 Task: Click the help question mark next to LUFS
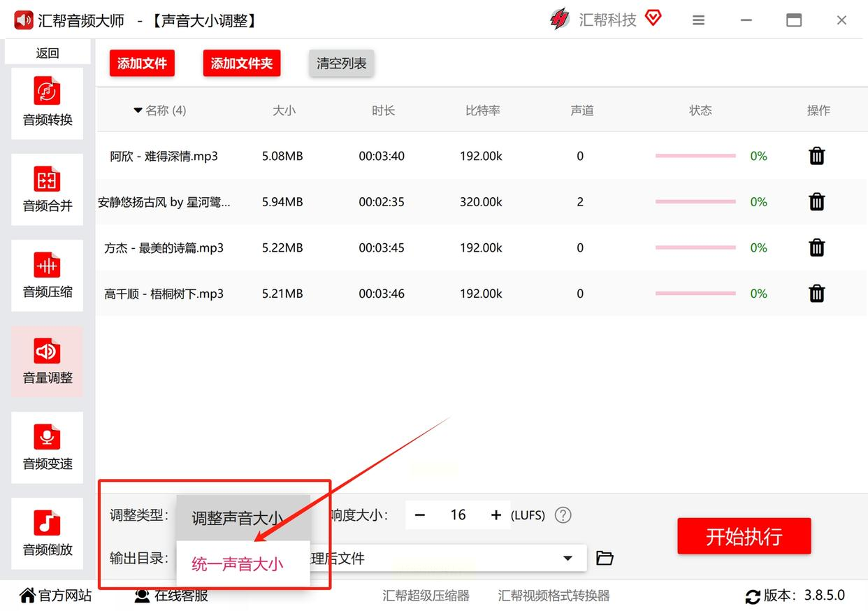click(563, 515)
